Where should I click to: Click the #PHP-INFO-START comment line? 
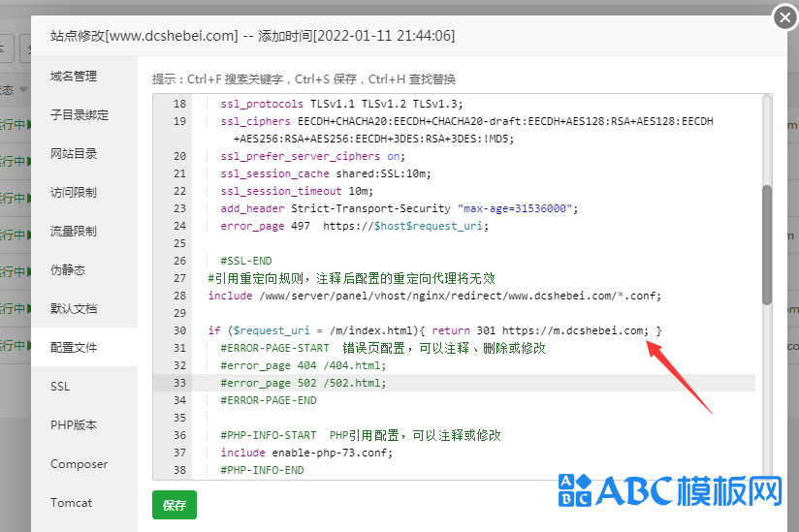coord(361,435)
